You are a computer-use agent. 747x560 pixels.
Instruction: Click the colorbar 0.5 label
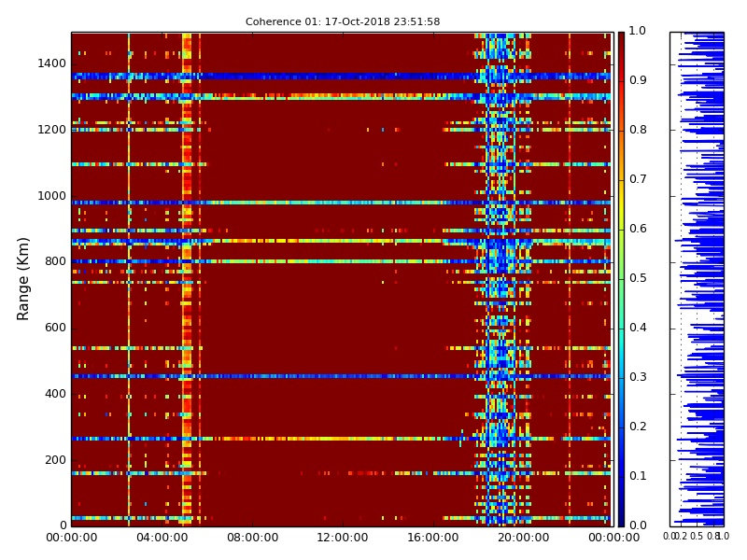(x=638, y=278)
